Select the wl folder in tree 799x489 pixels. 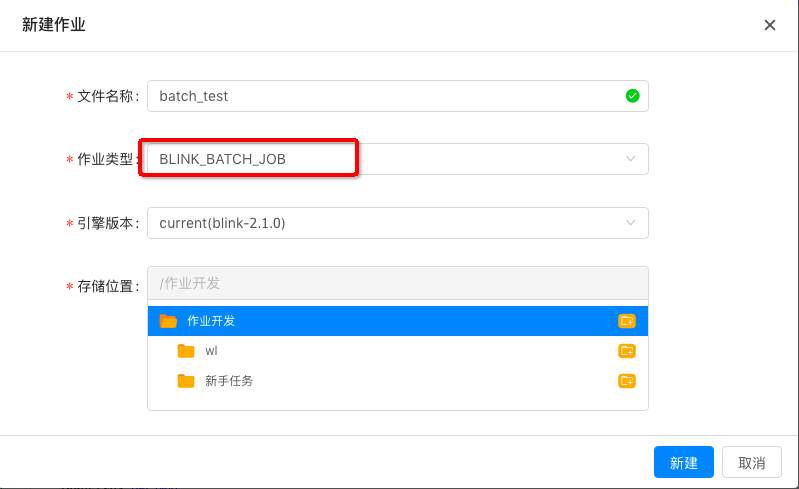click(397, 351)
